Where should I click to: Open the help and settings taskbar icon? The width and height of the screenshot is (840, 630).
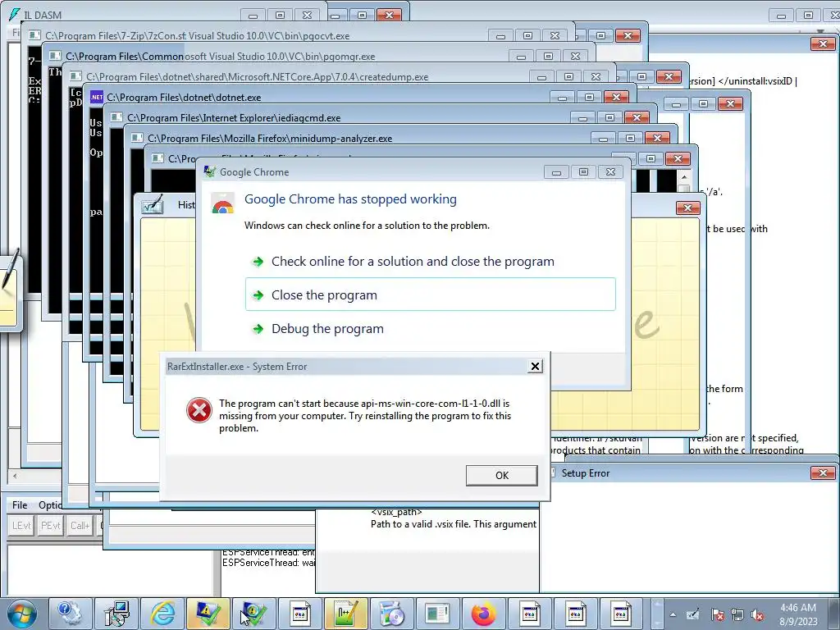point(71,614)
